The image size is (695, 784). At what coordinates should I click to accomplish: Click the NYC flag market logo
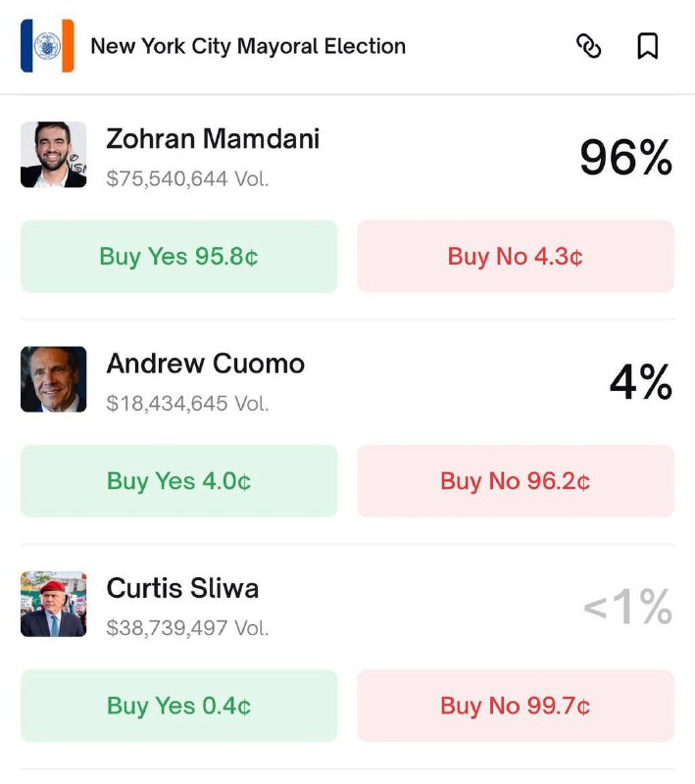pos(45,46)
